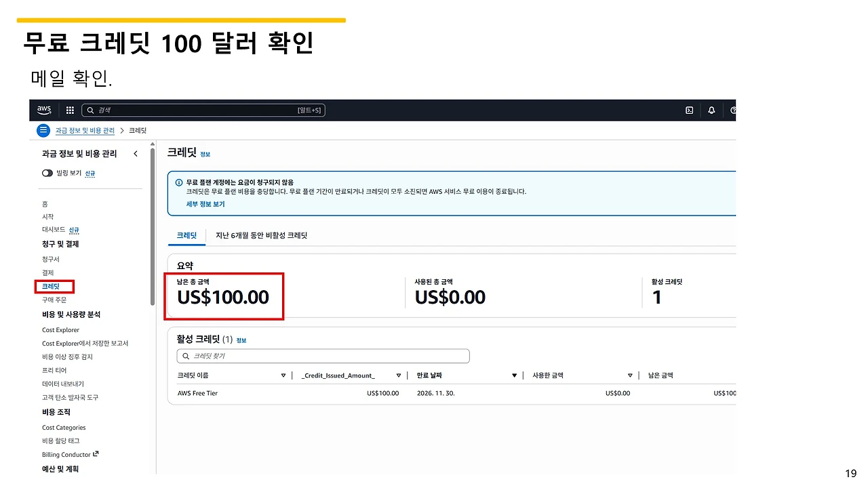Click inside the 크레딧 찾기 search field
The image size is (868, 488).
pos(323,356)
